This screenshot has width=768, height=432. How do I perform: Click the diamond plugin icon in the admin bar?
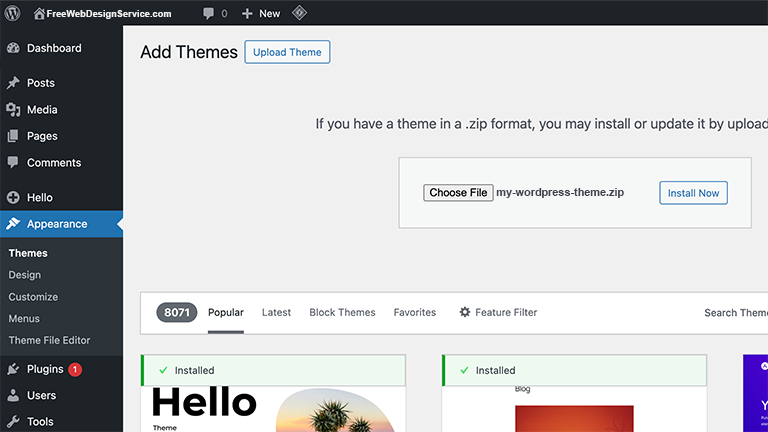(299, 13)
